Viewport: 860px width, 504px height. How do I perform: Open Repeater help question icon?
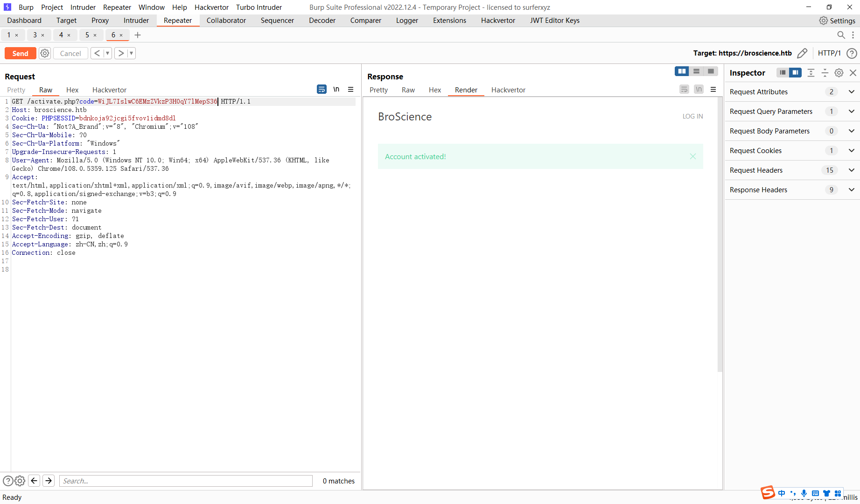point(852,53)
